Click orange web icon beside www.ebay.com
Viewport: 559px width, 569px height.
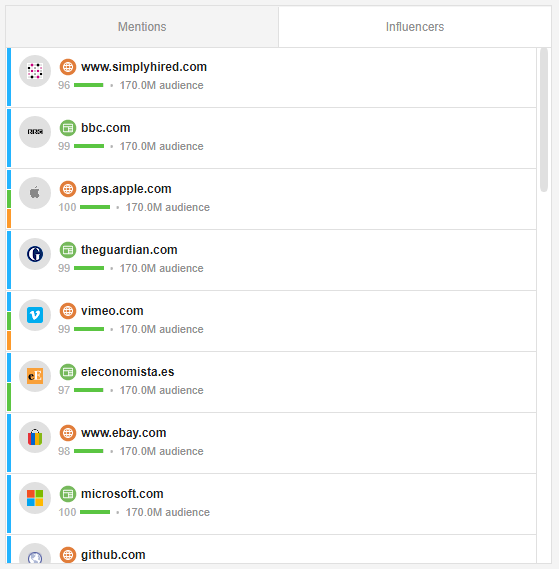(x=68, y=433)
